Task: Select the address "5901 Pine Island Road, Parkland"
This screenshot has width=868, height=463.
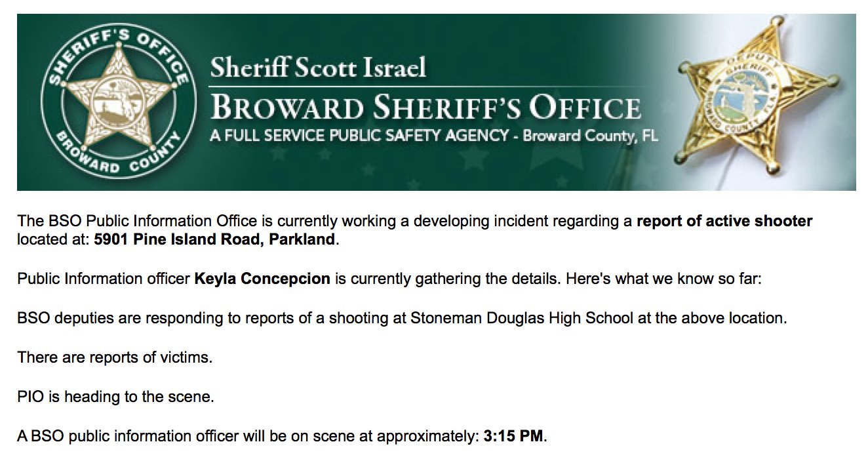Action: point(214,239)
